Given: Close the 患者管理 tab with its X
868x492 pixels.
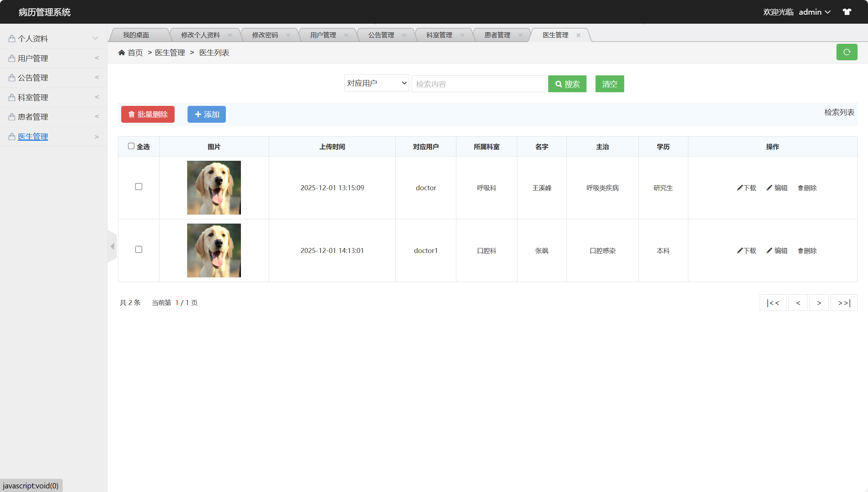Looking at the screenshot, I should click(x=520, y=35).
